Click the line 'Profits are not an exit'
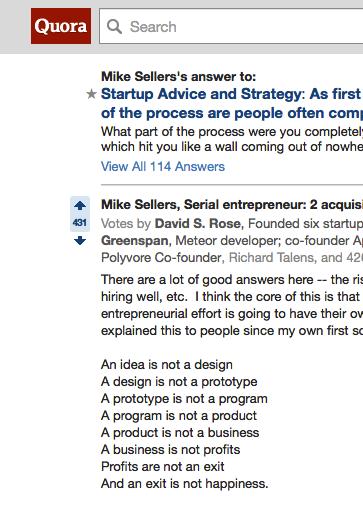Screen dimensions: 363x511 coord(163,466)
